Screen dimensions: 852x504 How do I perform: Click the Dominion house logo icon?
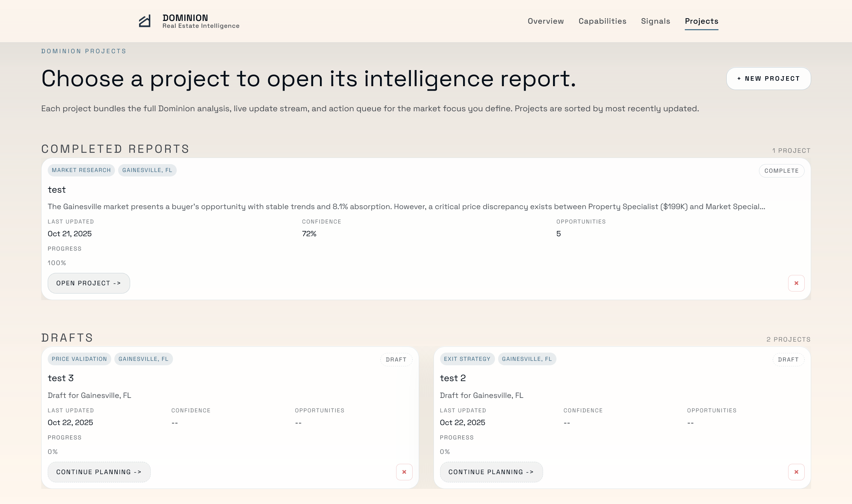(x=145, y=21)
